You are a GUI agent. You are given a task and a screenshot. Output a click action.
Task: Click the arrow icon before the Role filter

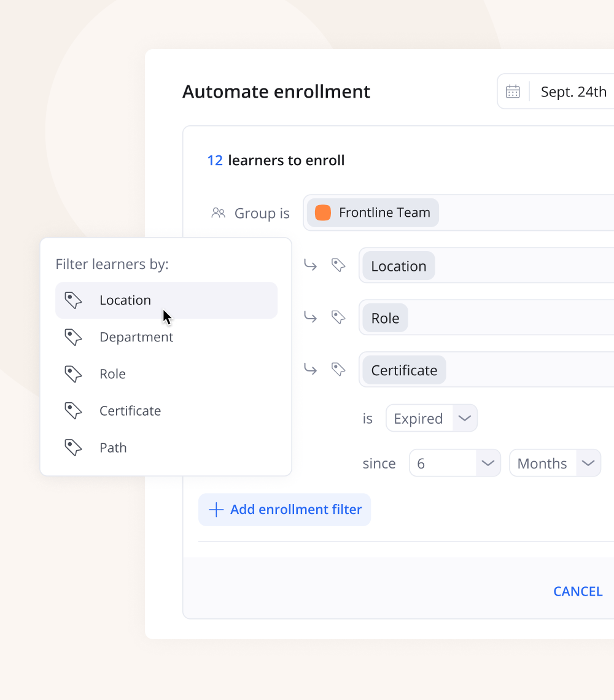pyautogui.click(x=310, y=317)
